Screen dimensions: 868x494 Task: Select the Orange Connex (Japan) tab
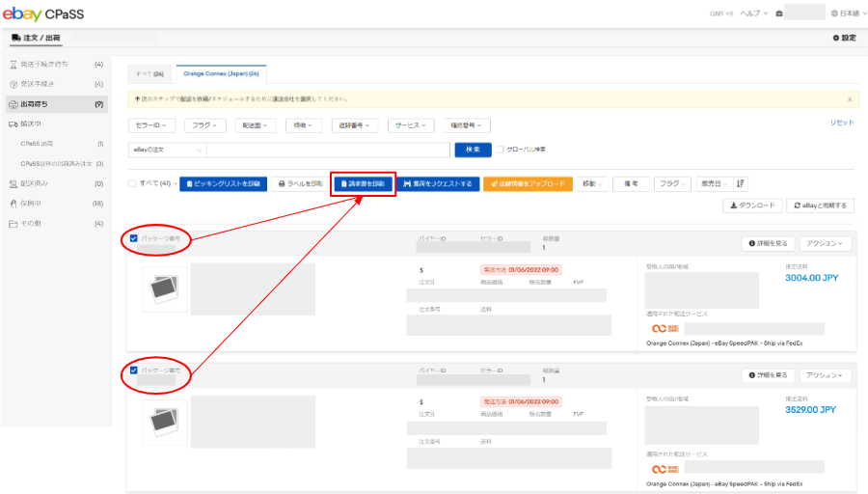(x=220, y=73)
